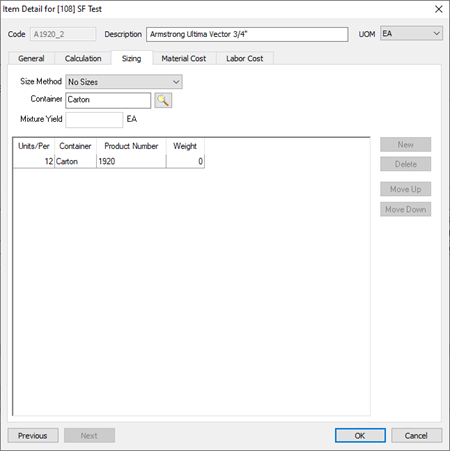Cancel the item detail changes
Screen dimensions: 450x451
click(416, 435)
